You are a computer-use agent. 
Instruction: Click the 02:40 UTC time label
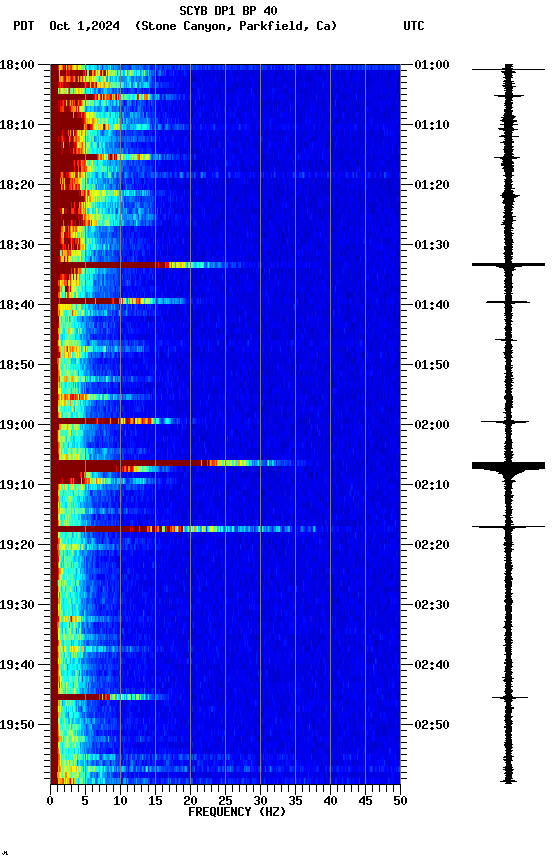432,665
